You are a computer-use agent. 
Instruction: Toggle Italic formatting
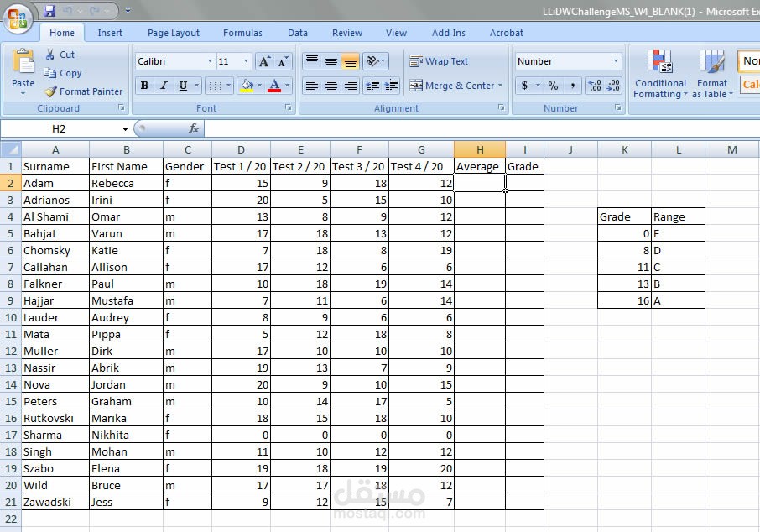(164, 86)
